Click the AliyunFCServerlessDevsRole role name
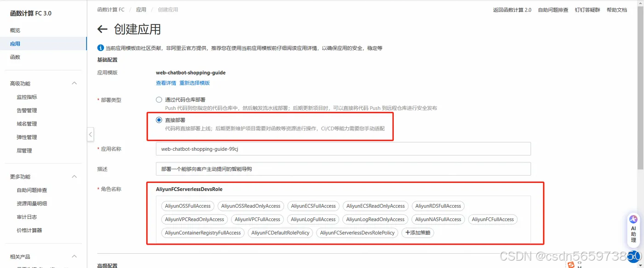 pos(189,189)
